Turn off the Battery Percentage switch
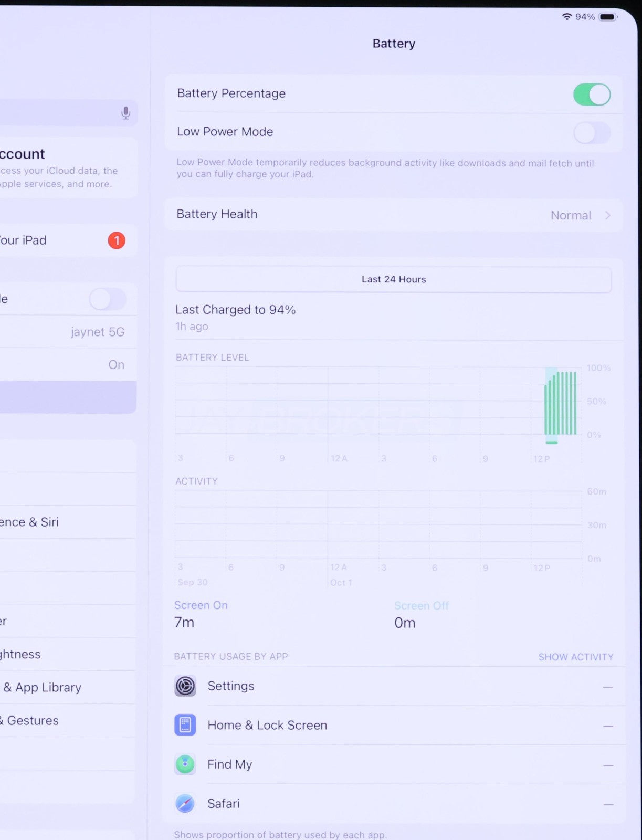 pyautogui.click(x=592, y=94)
